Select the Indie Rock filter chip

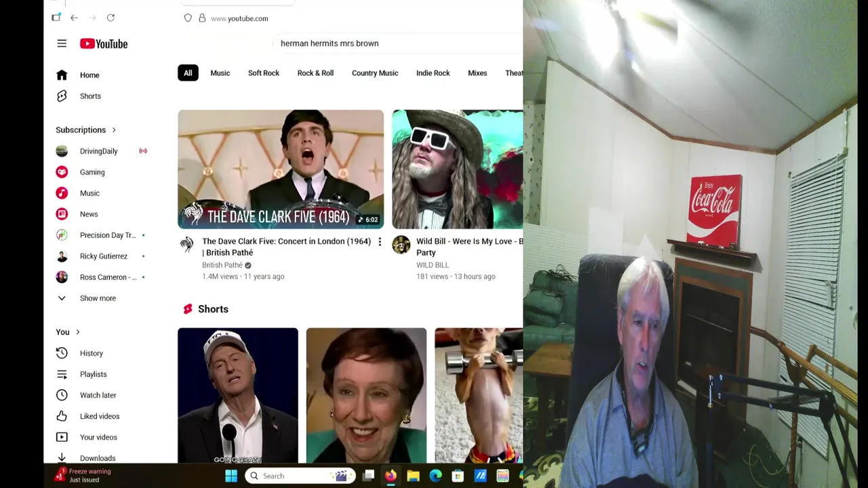(x=433, y=73)
